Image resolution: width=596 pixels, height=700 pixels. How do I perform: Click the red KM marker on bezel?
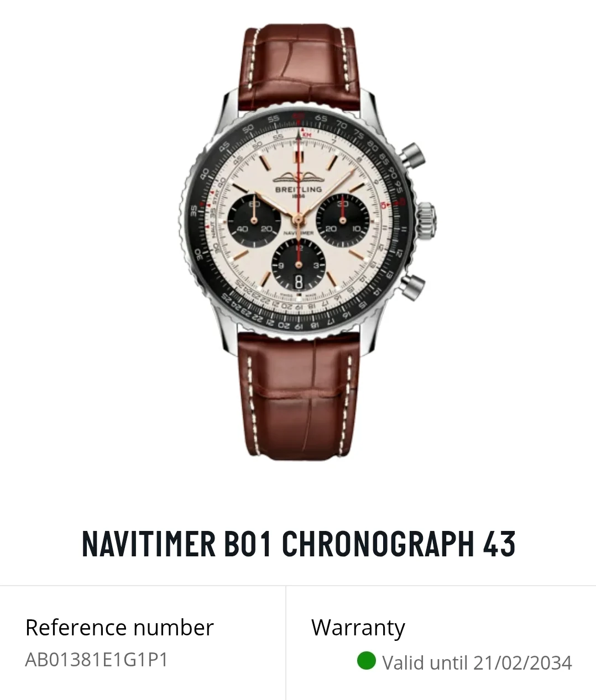pyautogui.click(x=307, y=135)
